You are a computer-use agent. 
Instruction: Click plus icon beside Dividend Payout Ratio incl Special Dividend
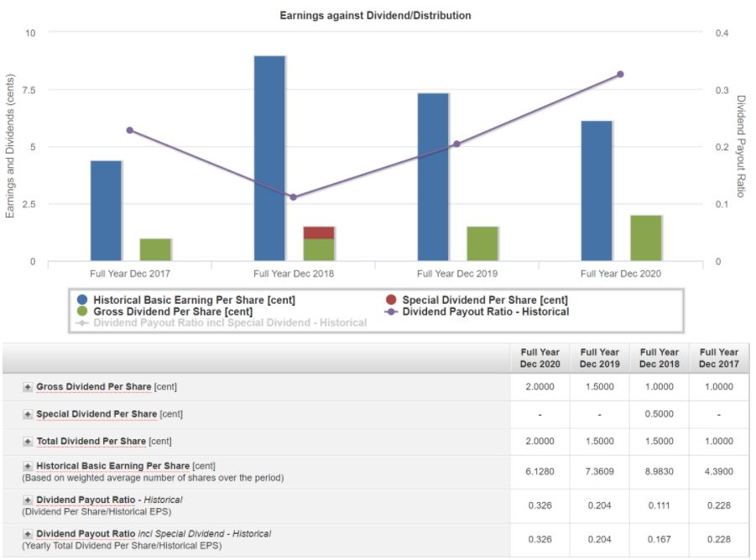[28, 534]
